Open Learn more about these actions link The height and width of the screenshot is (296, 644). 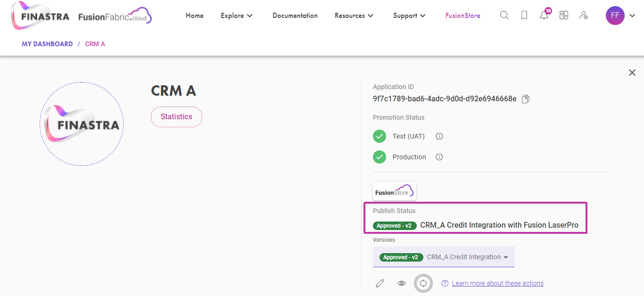pos(498,283)
